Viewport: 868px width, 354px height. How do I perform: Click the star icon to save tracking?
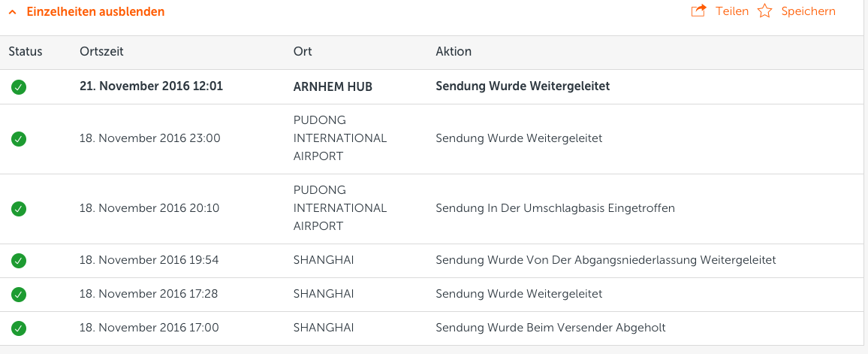pos(764,11)
